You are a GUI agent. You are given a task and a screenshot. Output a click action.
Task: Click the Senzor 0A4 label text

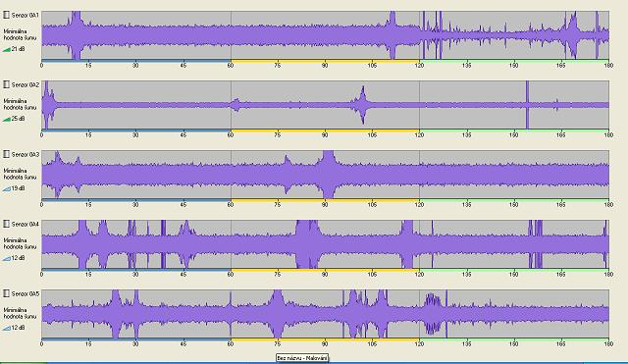point(25,225)
